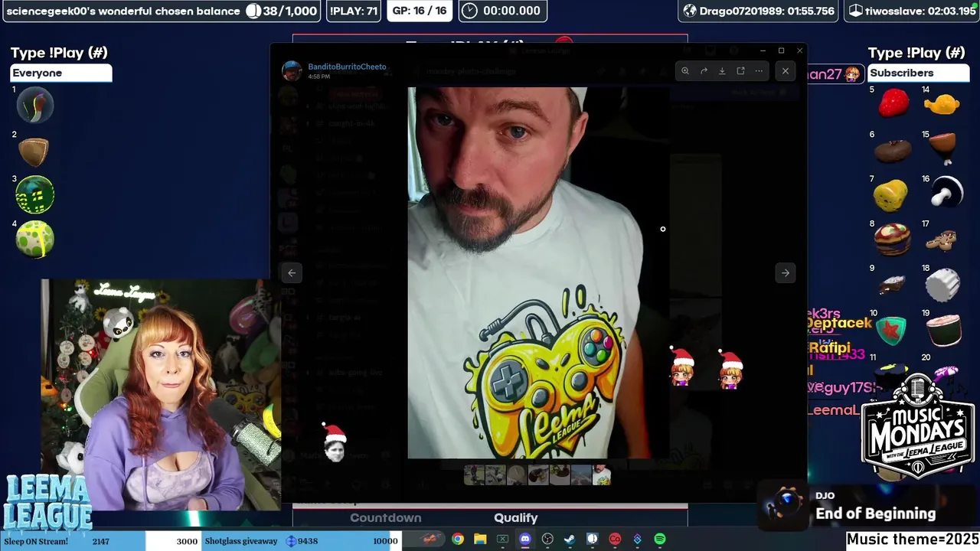Go to next image with right arrow
Viewport: 980px width, 551px height.
[786, 272]
